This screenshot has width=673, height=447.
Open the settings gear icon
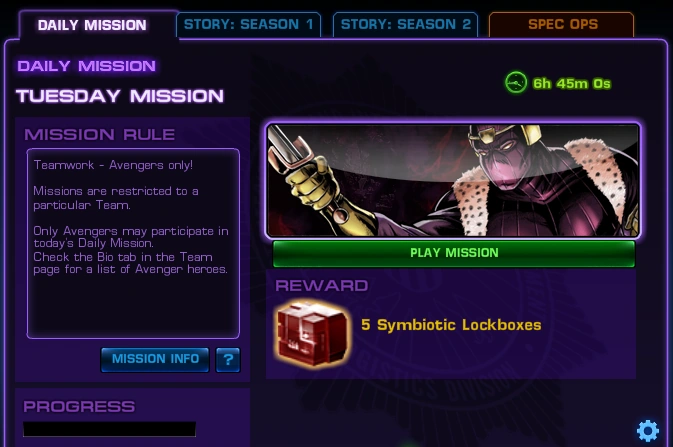click(648, 430)
